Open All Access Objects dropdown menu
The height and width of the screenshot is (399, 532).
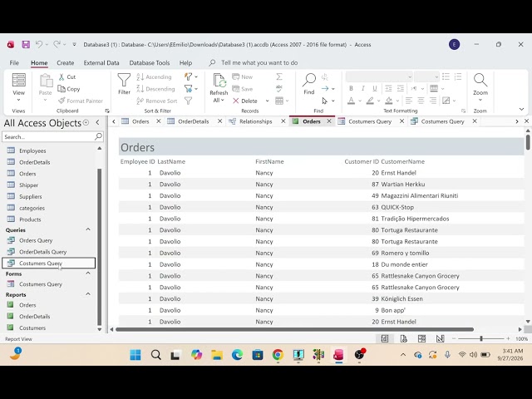[x=86, y=123]
